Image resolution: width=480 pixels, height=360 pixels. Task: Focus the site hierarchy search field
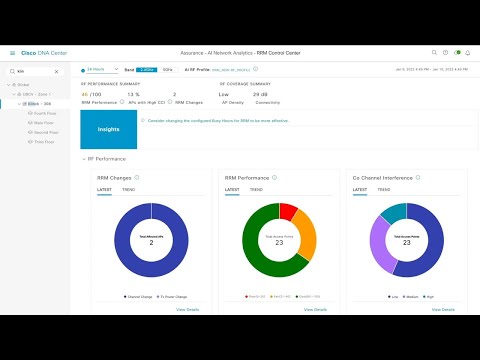click(35, 71)
